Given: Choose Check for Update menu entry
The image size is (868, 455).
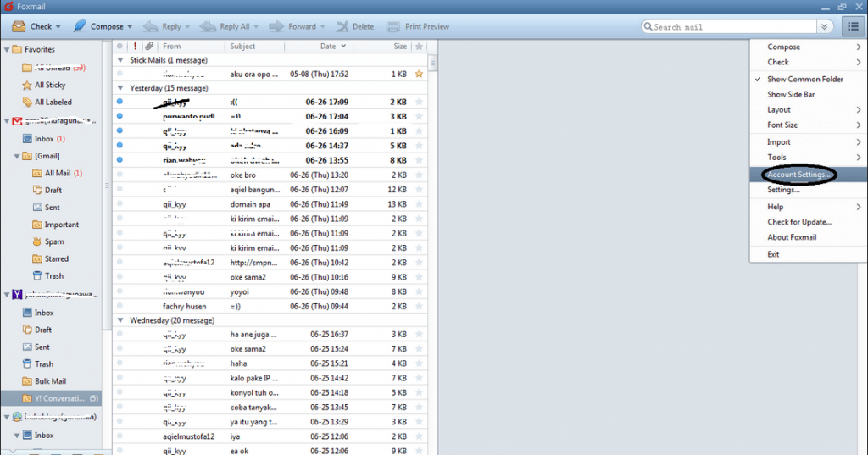Looking at the screenshot, I should tap(798, 222).
